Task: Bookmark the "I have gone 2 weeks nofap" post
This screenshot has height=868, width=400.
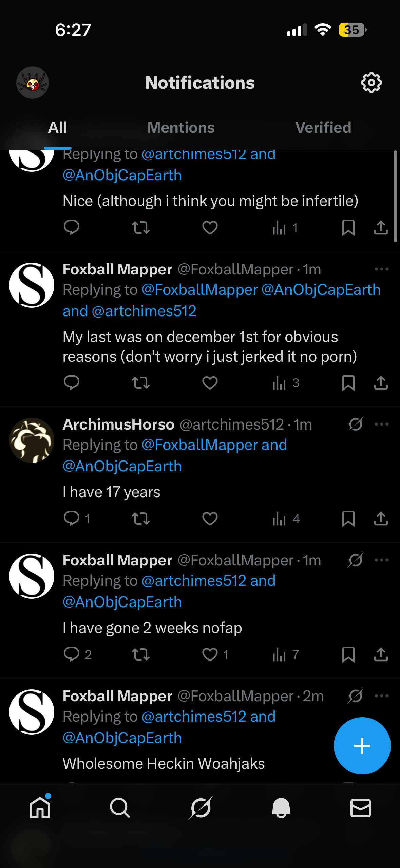Action: [348, 654]
